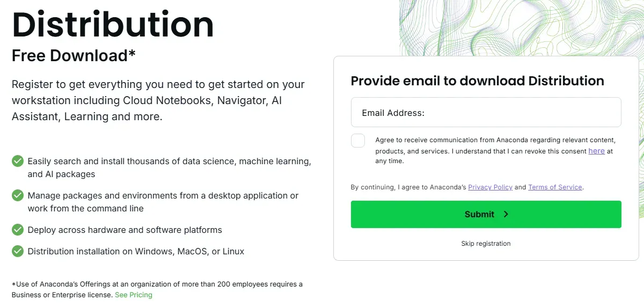This screenshot has height=308, width=644.
Task: Choose the Skip registration link
Action: (486, 244)
